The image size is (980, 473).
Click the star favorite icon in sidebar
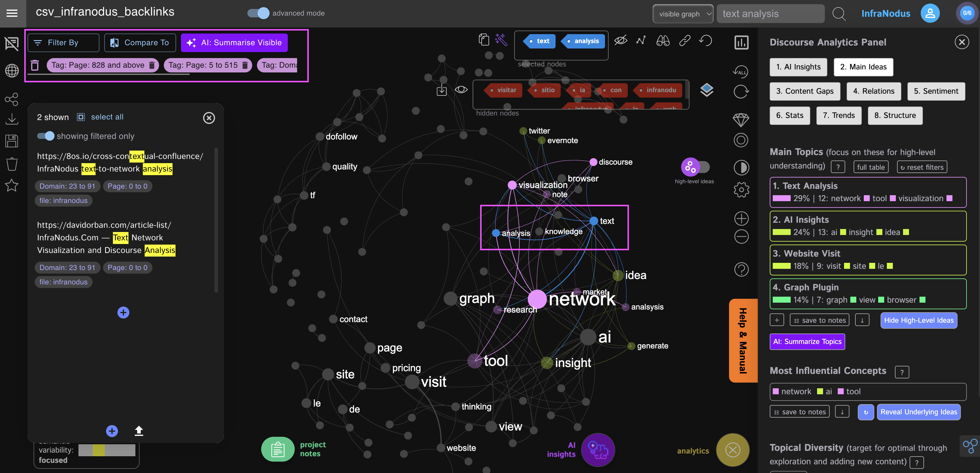click(x=12, y=185)
